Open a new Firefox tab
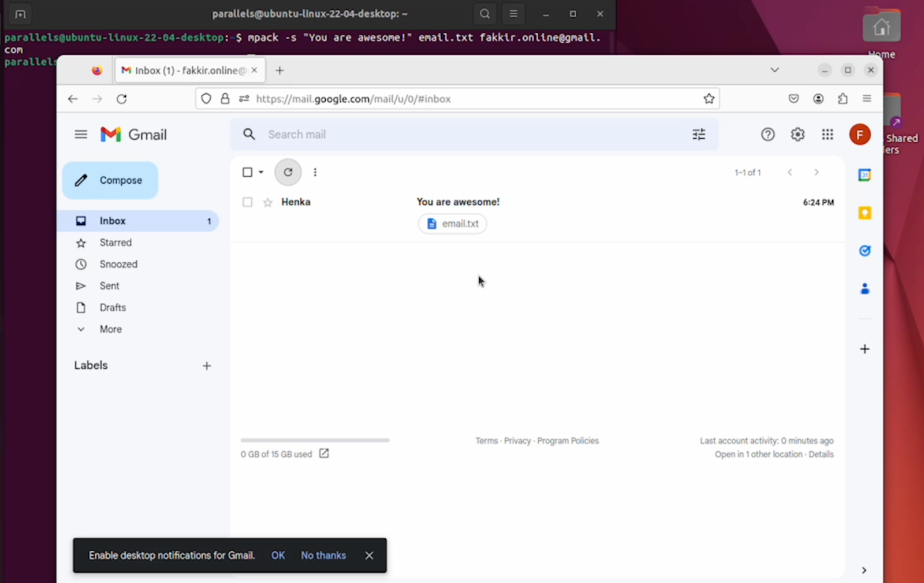This screenshot has width=924, height=583. (280, 70)
